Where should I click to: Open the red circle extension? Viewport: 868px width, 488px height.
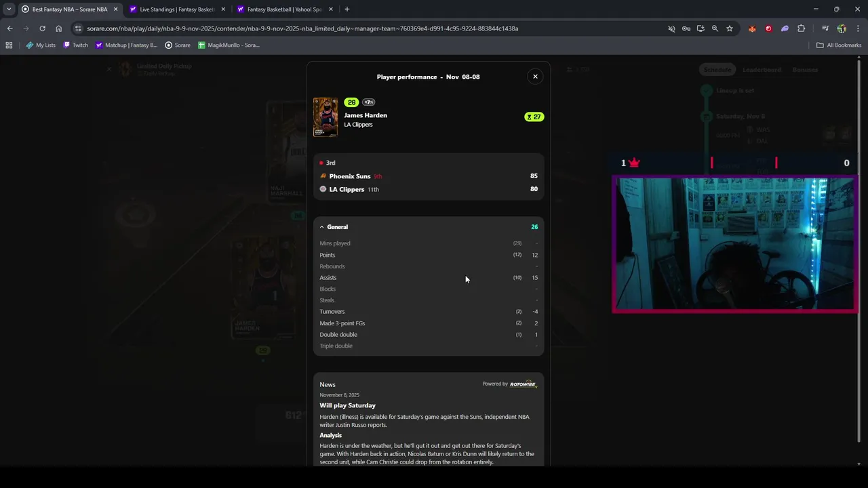(x=768, y=28)
